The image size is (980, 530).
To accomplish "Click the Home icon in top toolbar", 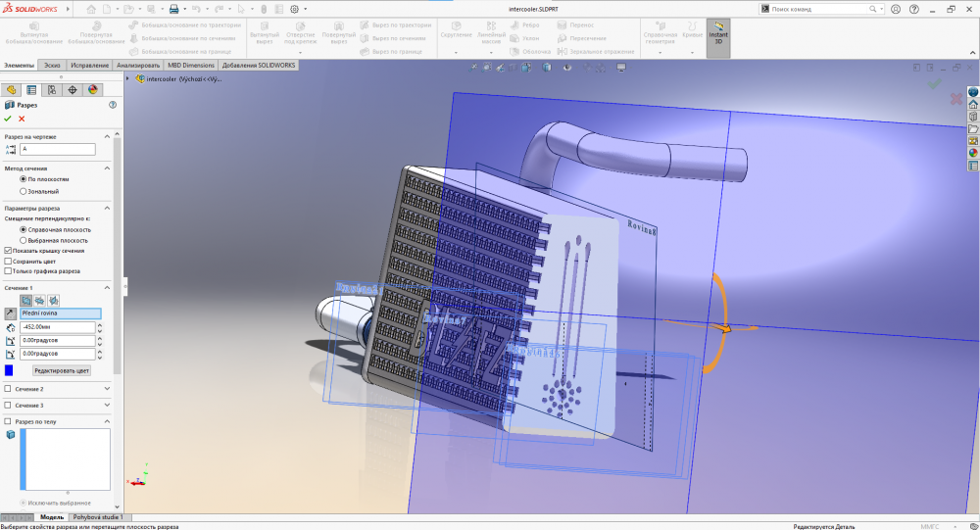I will coord(92,9).
